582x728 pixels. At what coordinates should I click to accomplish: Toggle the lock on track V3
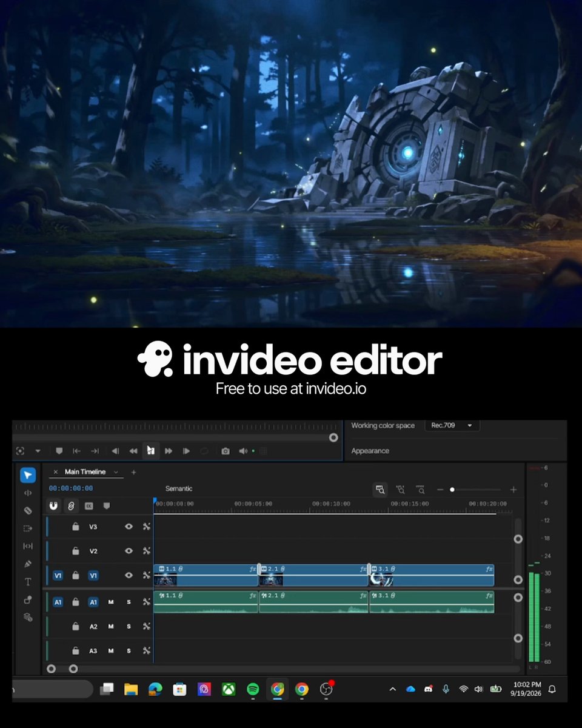(x=75, y=527)
